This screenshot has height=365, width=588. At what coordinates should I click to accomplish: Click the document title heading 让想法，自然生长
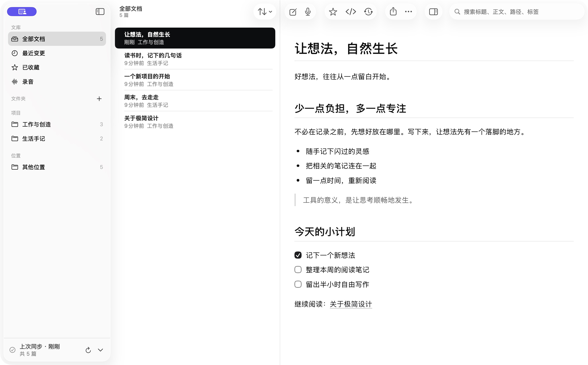(x=346, y=49)
